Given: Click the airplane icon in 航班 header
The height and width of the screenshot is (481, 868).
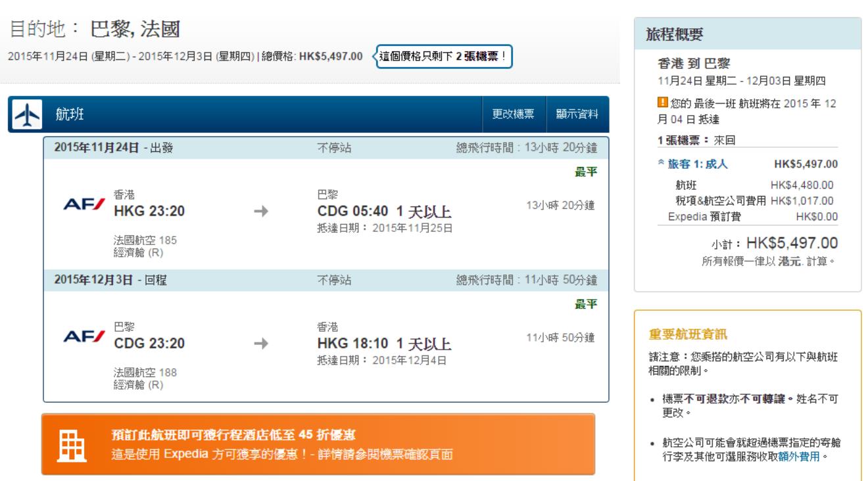Looking at the screenshot, I should tap(27, 114).
